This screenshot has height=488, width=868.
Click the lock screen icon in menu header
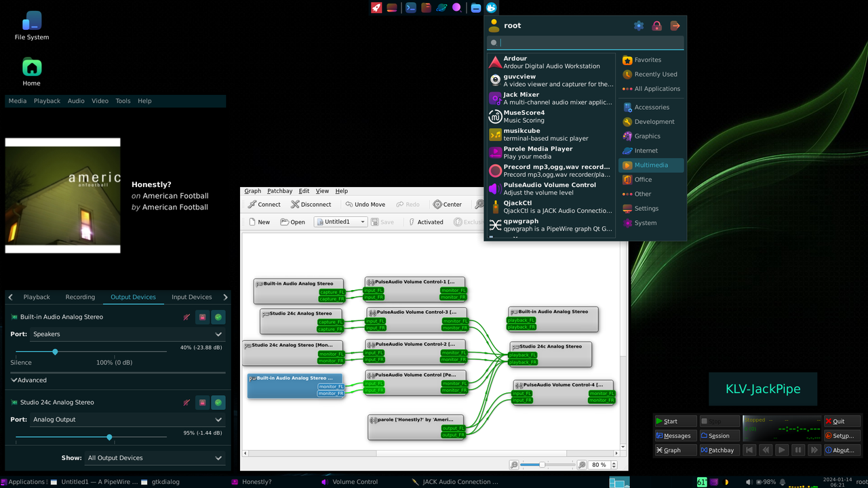tap(656, 26)
